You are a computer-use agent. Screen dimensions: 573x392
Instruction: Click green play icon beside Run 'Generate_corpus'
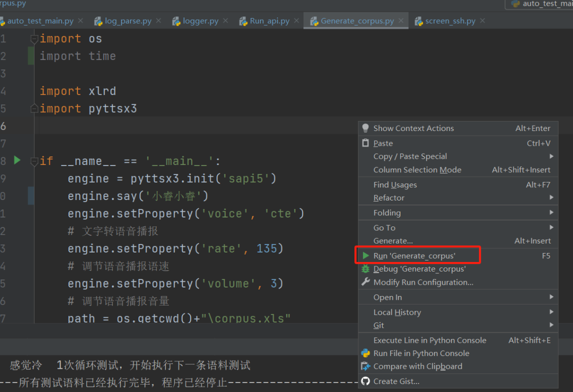point(366,255)
